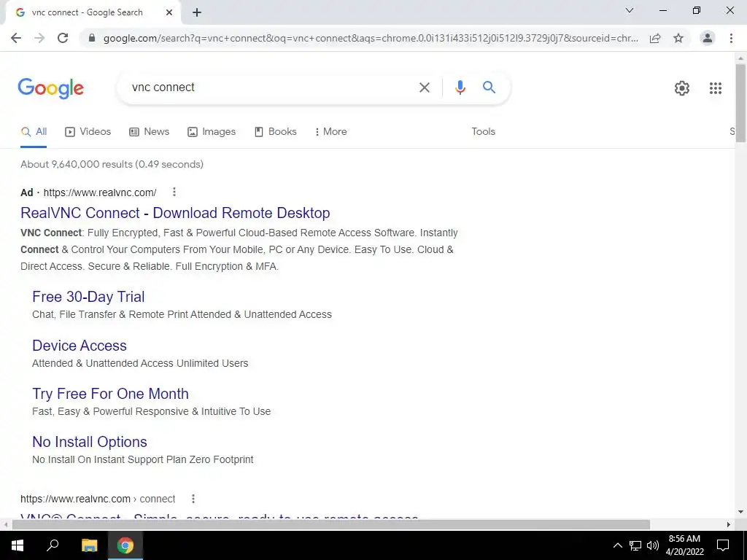Open Windows taskbar search
Viewport: 747px width, 560px height.
click(x=53, y=545)
